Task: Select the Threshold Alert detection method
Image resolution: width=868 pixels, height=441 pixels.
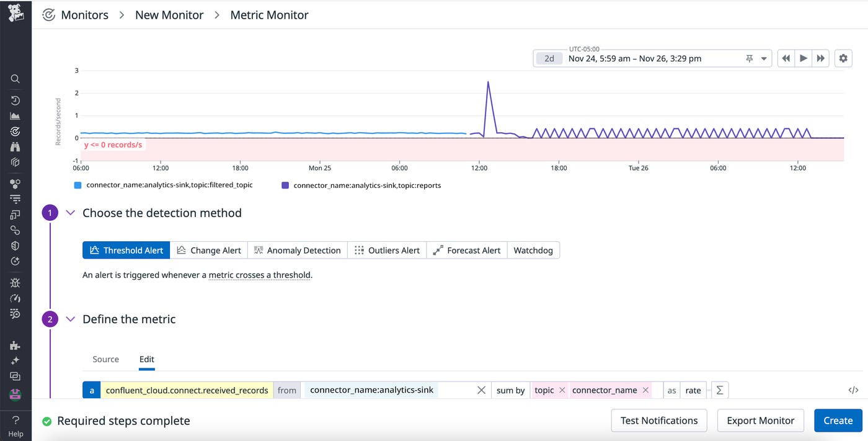Action: [x=126, y=250]
